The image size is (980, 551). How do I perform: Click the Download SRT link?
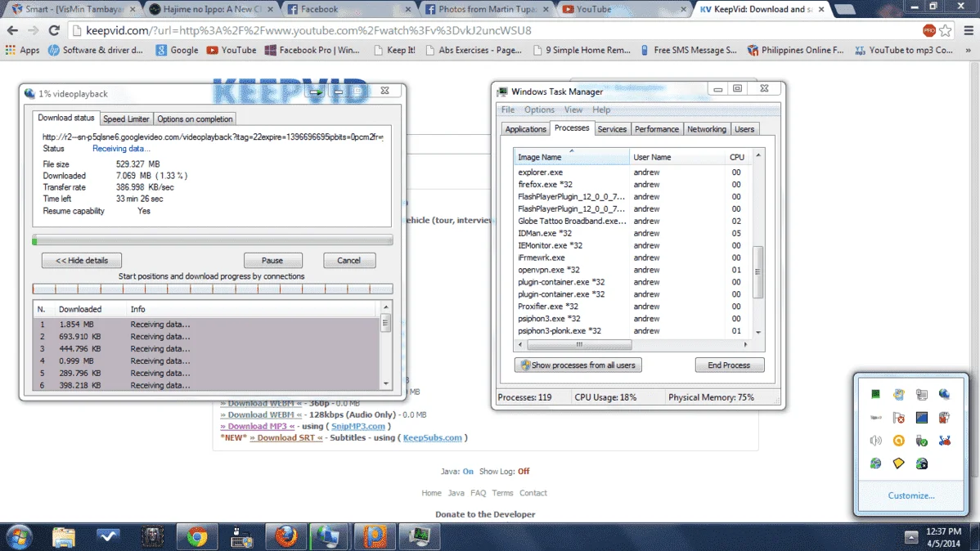pos(286,437)
